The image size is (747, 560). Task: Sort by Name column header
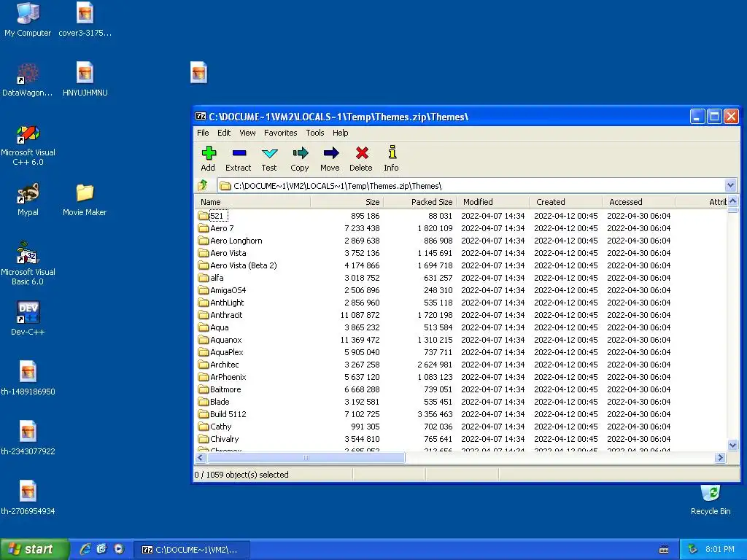[x=252, y=202]
